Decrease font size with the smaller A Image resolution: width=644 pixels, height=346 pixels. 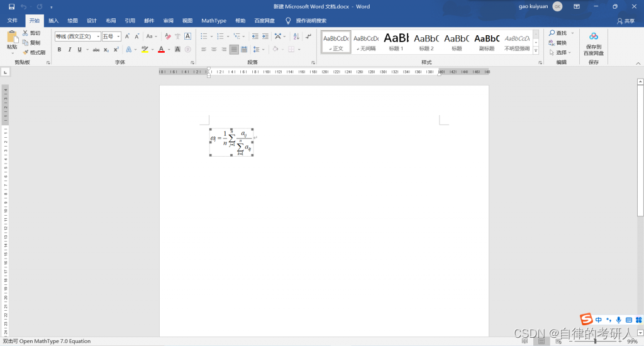(136, 36)
